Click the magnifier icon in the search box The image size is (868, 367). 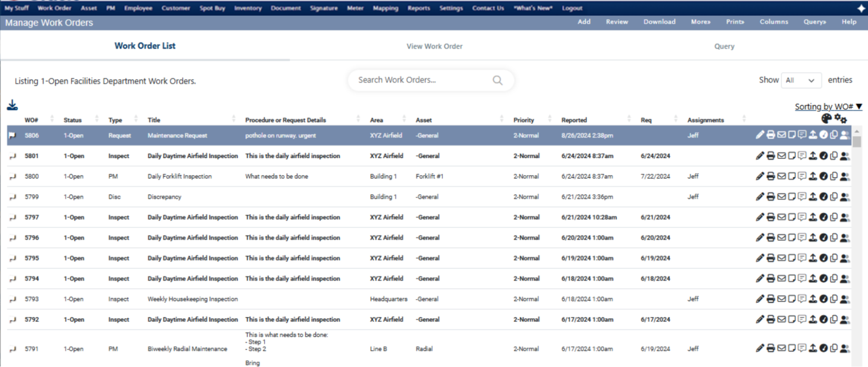(498, 80)
